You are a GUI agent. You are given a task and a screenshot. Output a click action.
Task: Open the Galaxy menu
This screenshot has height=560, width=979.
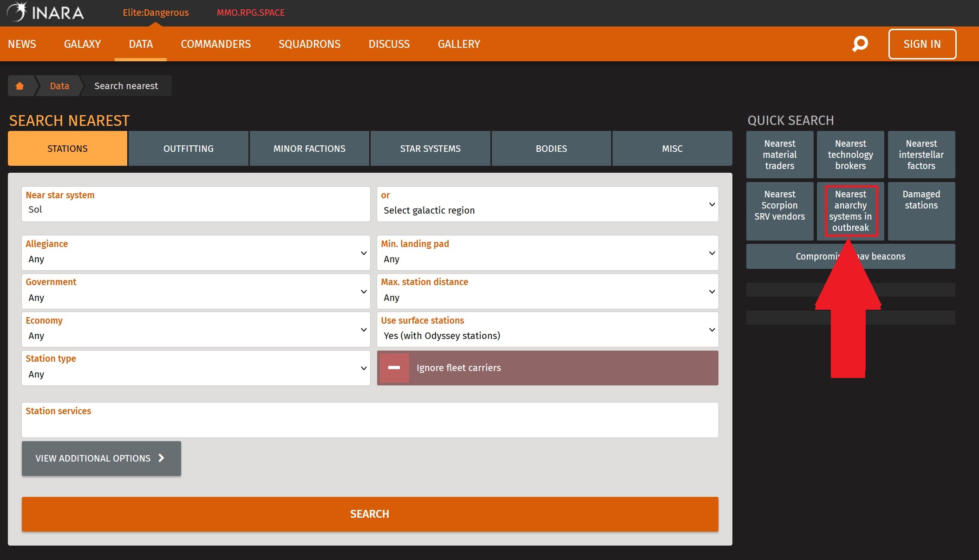tap(82, 44)
